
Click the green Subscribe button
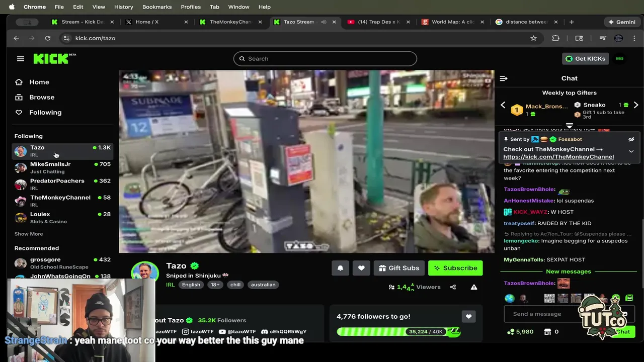[x=455, y=268]
